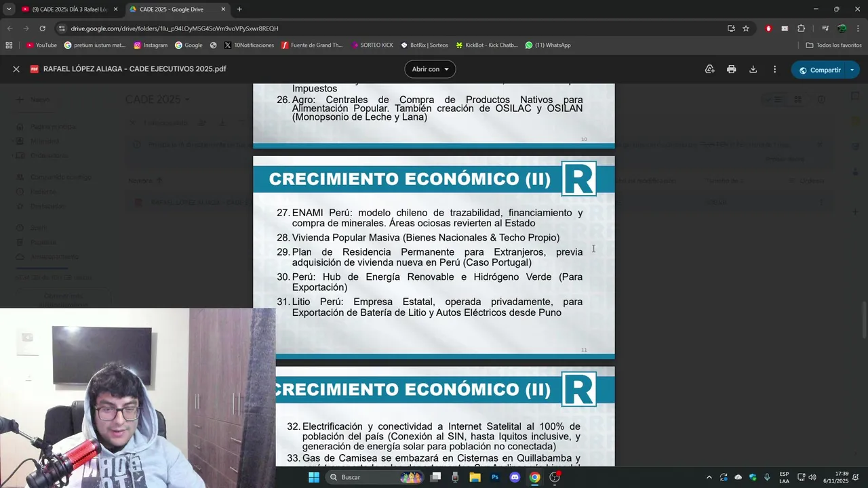Image resolution: width=868 pixels, height=488 pixels.
Task: Close the CADE 2025 DÍA 3 tab
Action: (x=115, y=9)
